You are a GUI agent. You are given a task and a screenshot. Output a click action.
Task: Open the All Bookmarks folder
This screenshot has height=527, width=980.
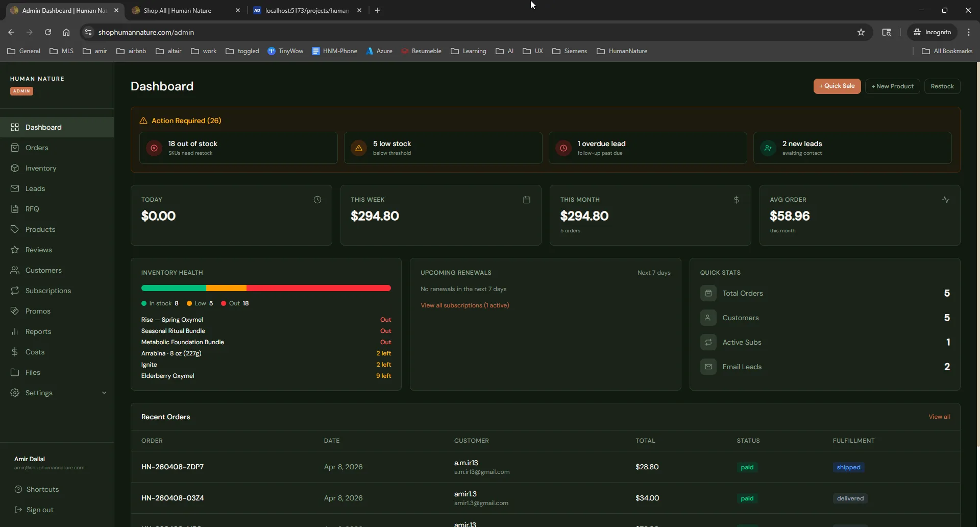coord(947,51)
